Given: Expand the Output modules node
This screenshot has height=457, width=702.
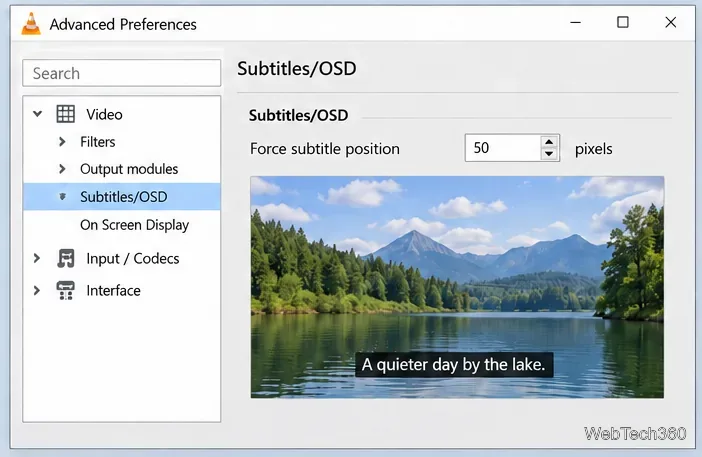Looking at the screenshot, I should (62, 169).
